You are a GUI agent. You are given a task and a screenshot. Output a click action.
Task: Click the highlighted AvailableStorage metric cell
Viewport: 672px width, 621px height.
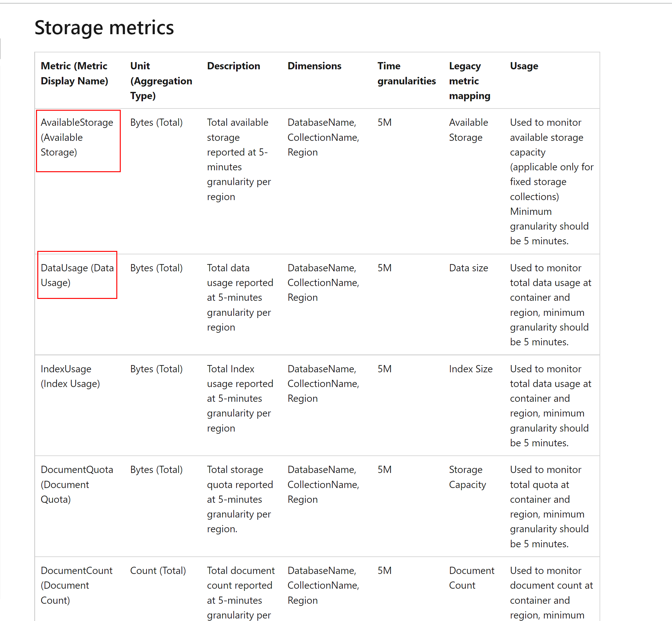[77, 137]
